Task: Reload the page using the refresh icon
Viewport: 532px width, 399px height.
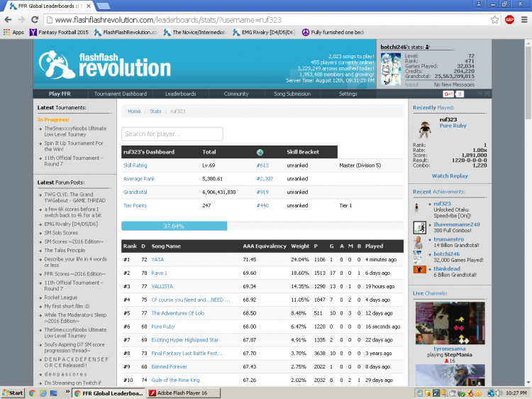Action: click(35, 20)
